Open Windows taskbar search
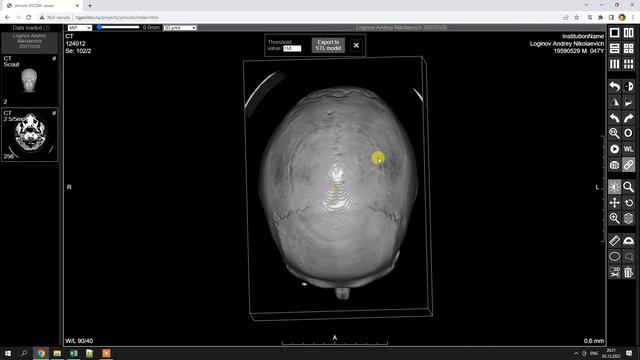640x360 pixels. tap(24, 353)
